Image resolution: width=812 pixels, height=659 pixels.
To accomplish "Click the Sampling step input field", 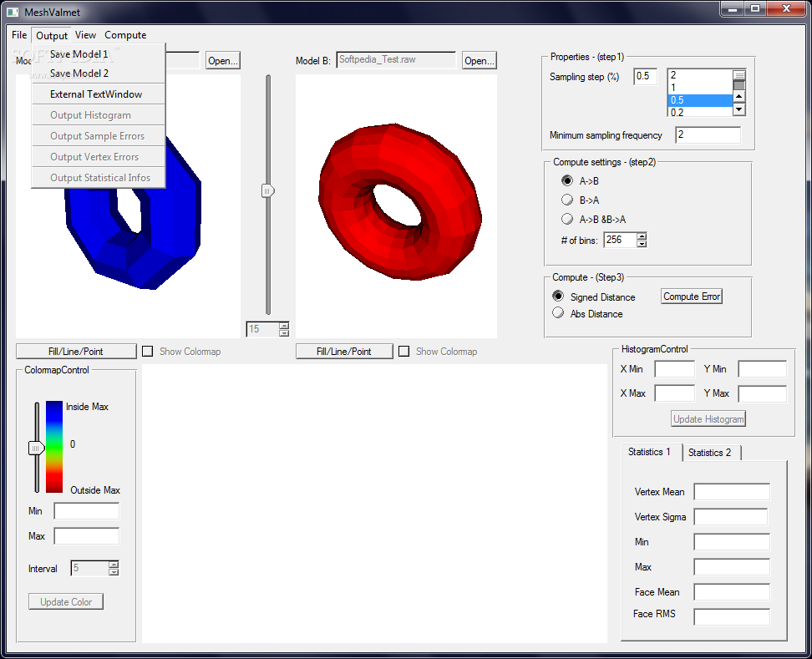I will pos(645,76).
